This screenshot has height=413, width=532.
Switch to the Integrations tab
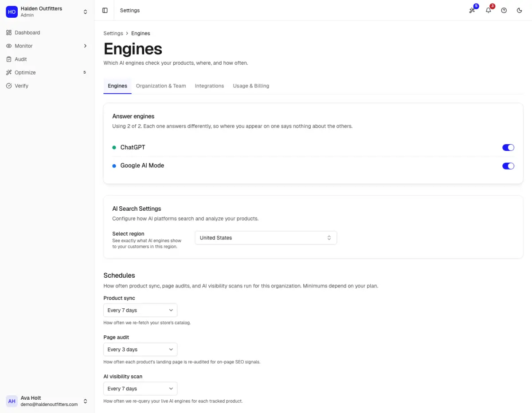[x=209, y=86]
